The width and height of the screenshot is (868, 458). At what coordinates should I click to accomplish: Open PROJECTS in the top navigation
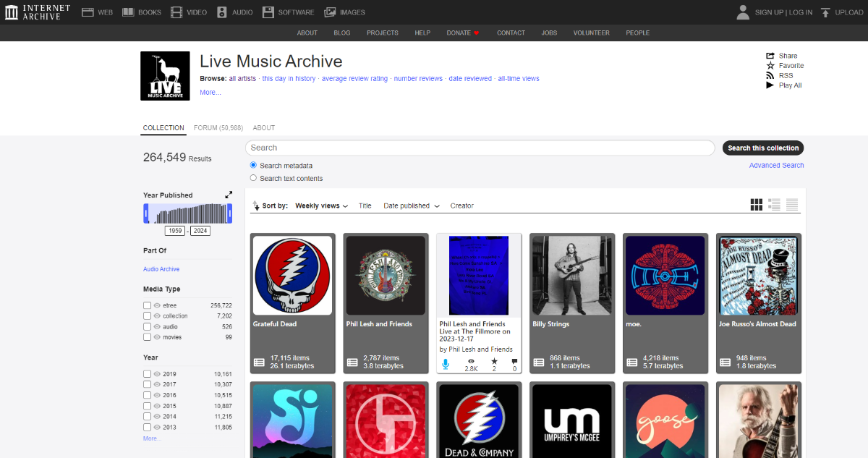[x=383, y=33]
